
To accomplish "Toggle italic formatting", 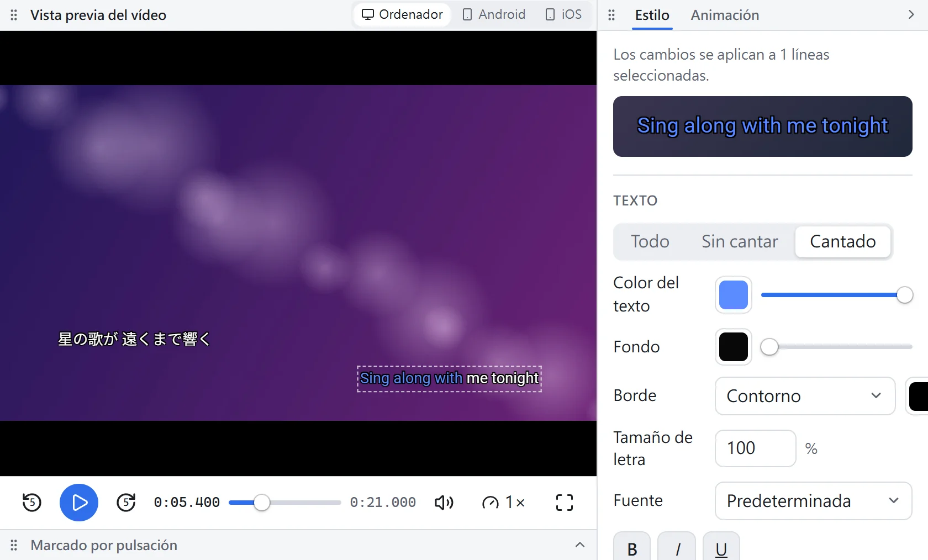I will (x=677, y=546).
